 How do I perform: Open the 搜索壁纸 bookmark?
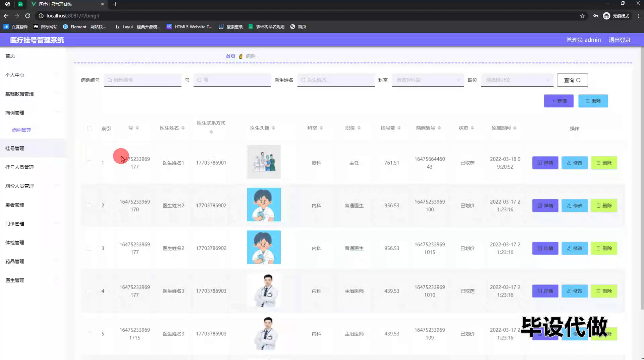point(231,27)
